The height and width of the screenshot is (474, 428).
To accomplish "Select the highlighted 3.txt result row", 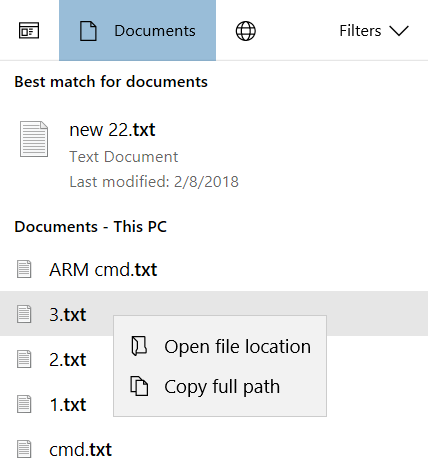I will pos(214,313).
